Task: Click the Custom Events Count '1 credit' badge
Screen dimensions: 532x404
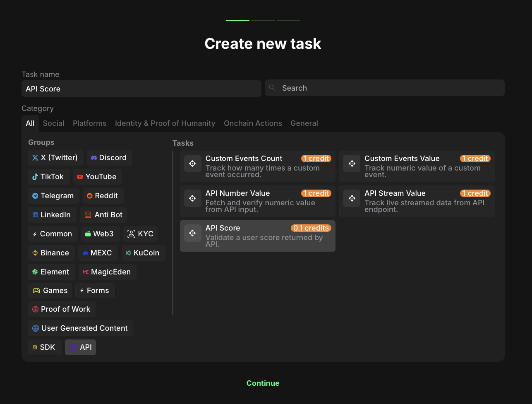Action: tap(316, 159)
